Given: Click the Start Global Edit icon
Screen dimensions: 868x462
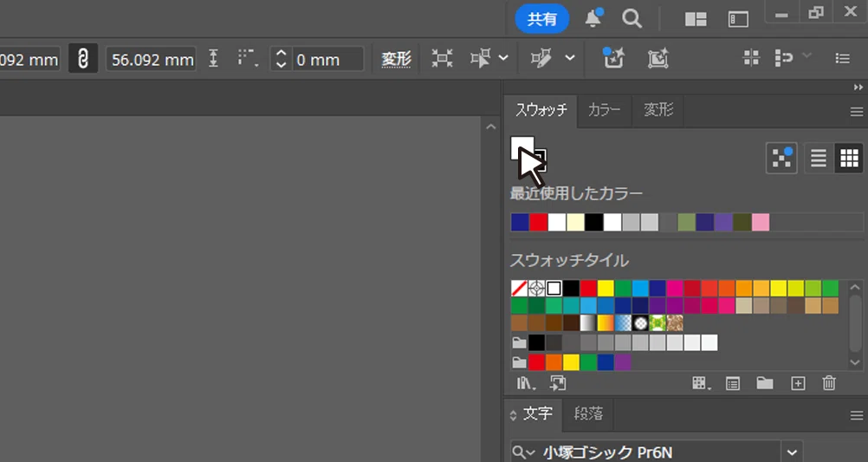Looking at the screenshot, I should coord(541,58).
